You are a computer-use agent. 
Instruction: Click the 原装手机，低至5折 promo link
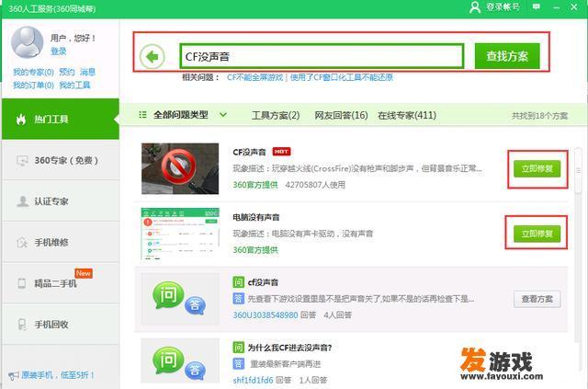click(x=58, y=375)
